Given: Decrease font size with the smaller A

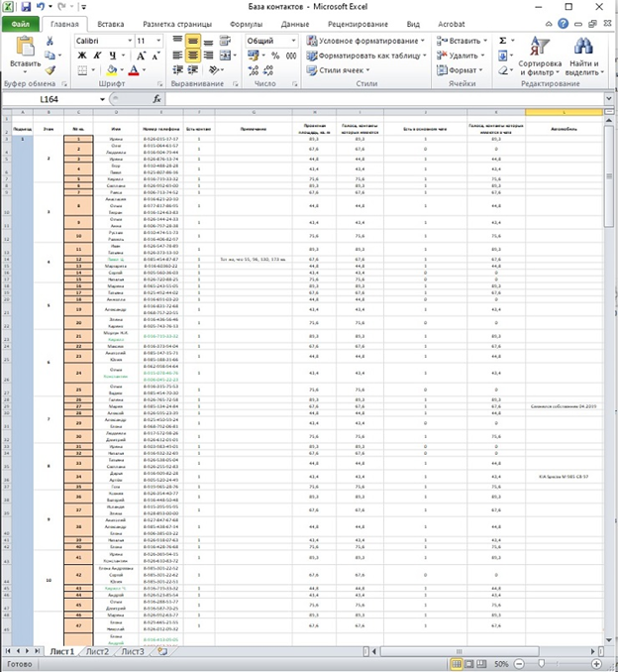Looking at the screenshot, I should [155, 56].
